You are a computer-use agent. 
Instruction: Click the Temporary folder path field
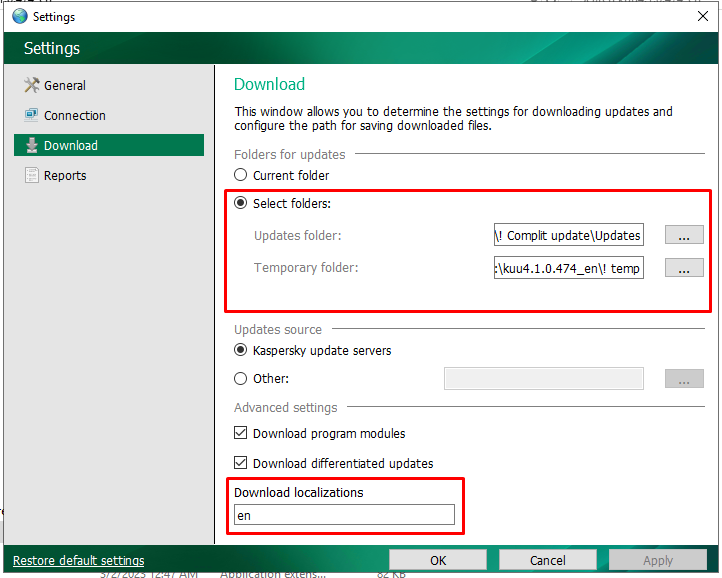coord(569,268)
